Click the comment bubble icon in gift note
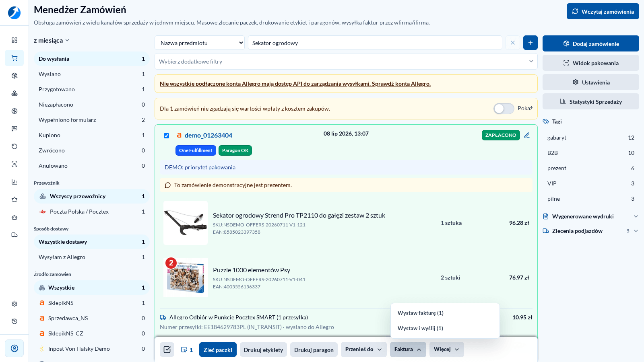 point(168,185)
